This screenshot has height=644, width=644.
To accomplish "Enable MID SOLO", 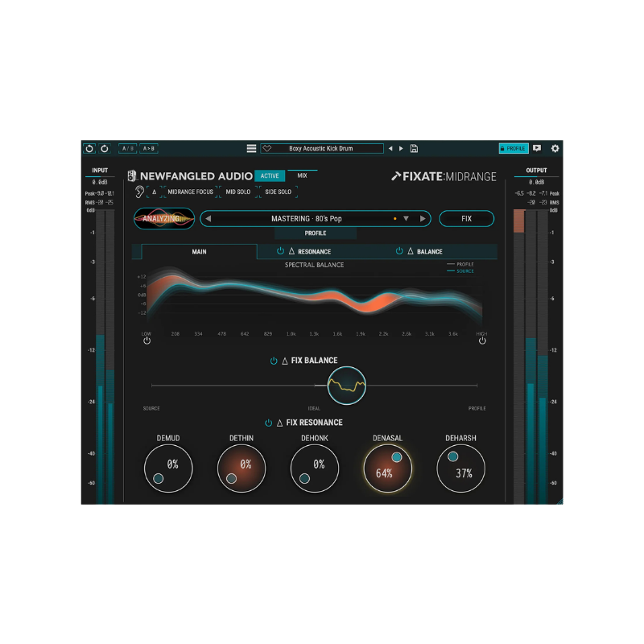I will pyautogui.click(x=237, y=192).
